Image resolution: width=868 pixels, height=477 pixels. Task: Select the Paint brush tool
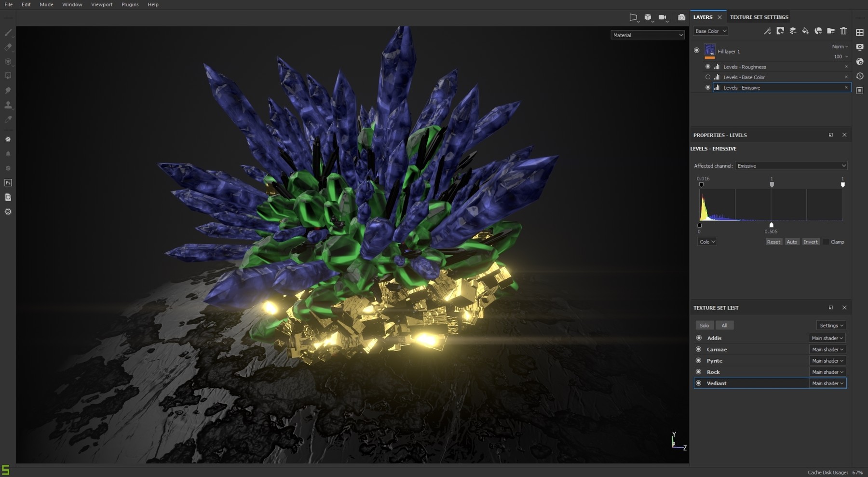tap(8, 33)
